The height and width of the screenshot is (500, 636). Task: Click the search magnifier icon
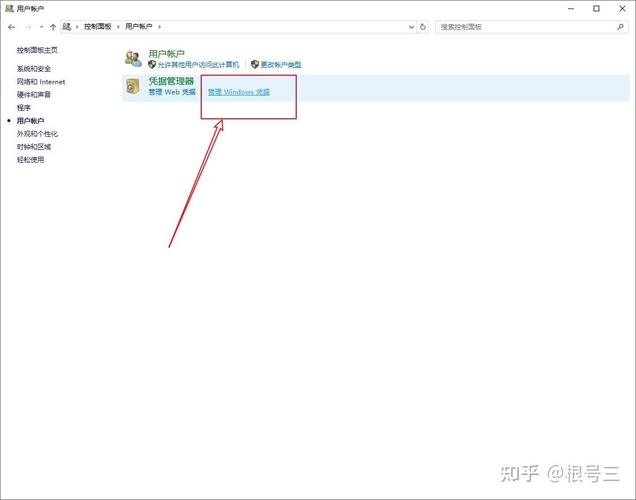[620, 27]
